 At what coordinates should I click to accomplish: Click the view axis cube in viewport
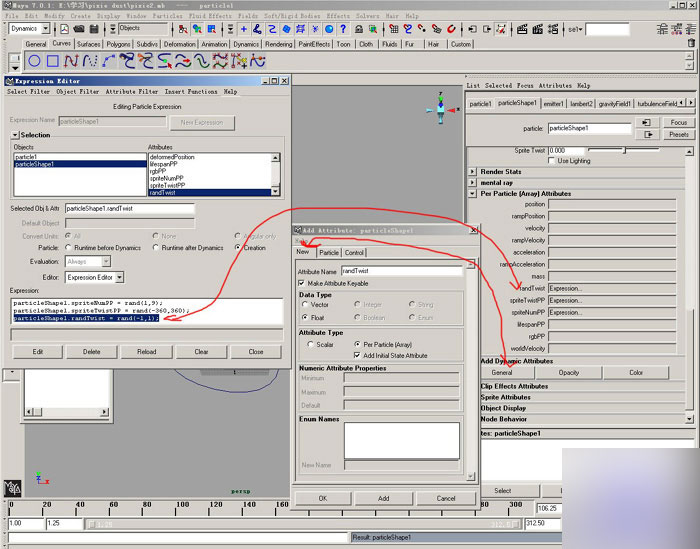[x=441, y=108]
